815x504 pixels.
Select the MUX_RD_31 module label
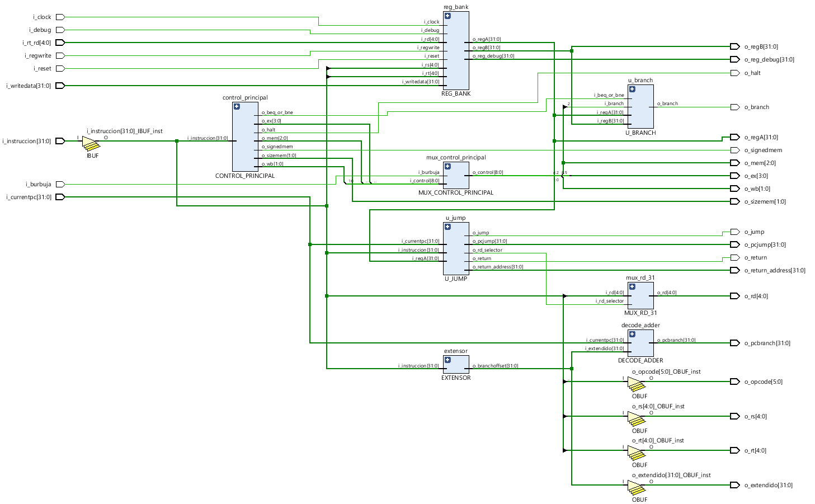pyautogui.click(x=640, y=313)
